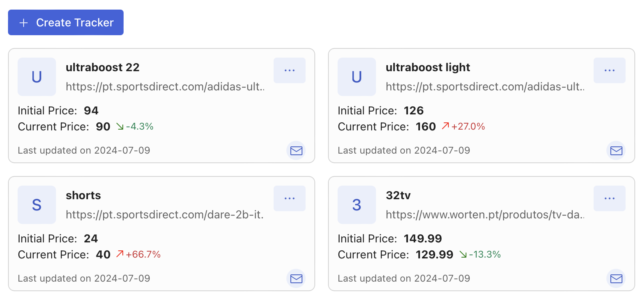Click the 32tv tracker title
The width and height of the screenshot is (644, 300).
point(398,195)
